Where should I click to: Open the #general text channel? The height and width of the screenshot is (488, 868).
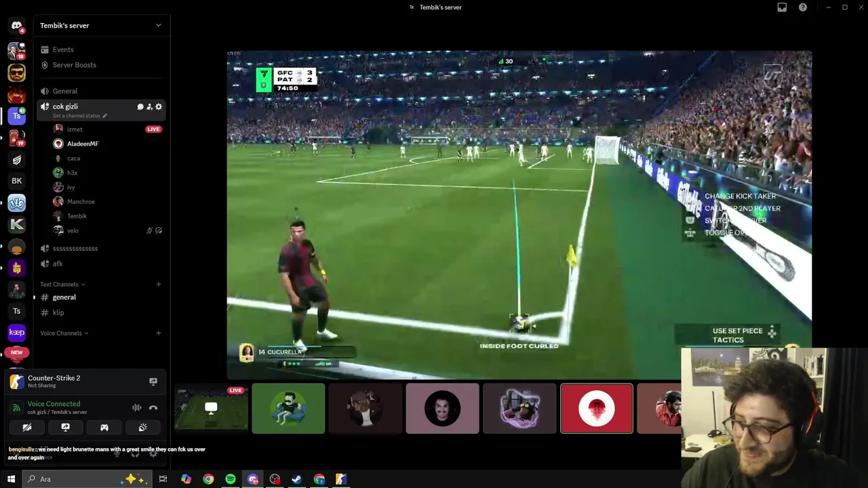(x=102, y=298)
